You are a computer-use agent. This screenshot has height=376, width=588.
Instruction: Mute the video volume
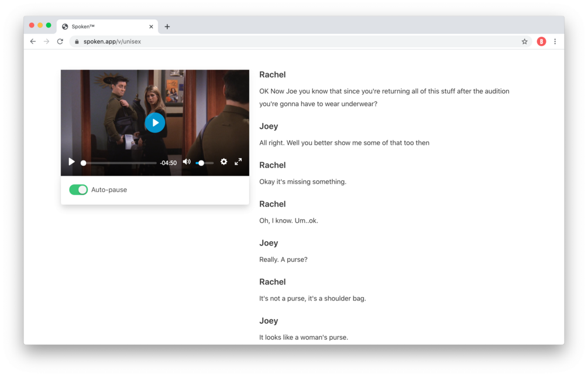[187, 162]
